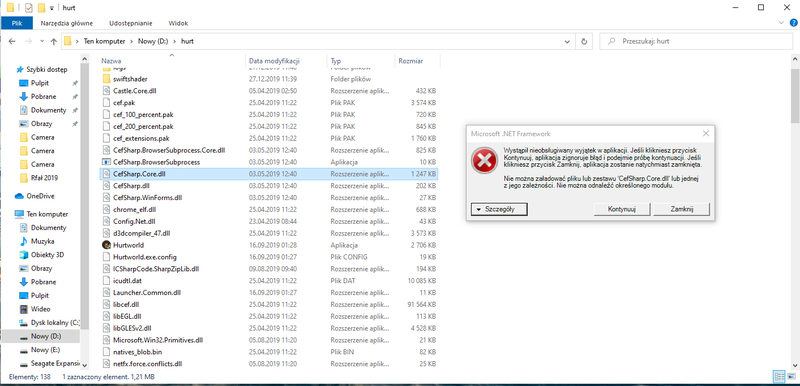Click the Obiekty 3D icon in sidebar
The width and height of the screenshot is (800, 386).
[23, 254]
